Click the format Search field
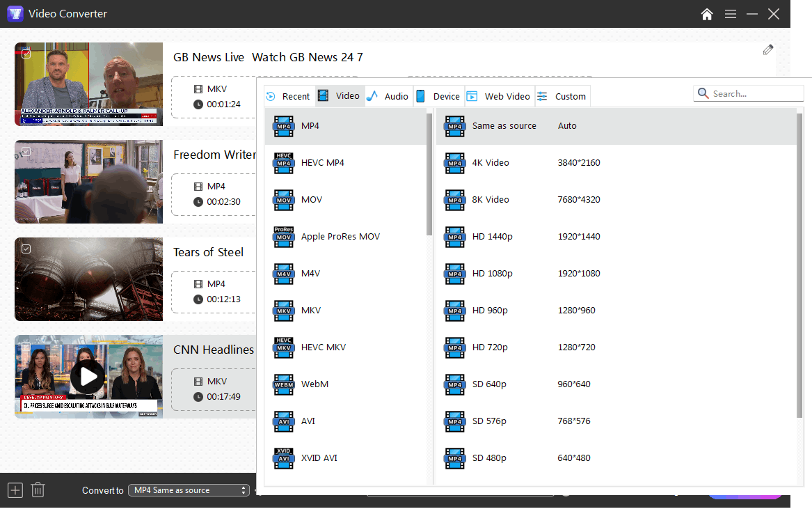 (x=748, y=94)
